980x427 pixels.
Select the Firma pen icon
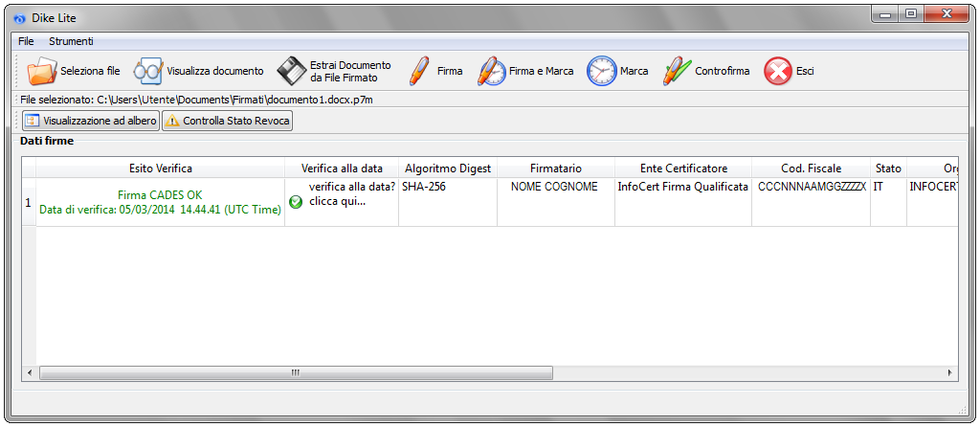[x=419, y=71]
